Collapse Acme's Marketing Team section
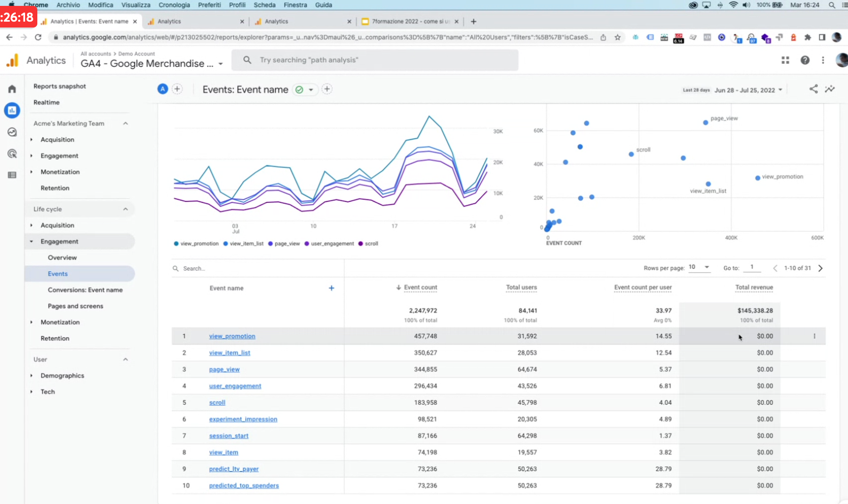The height and width of the screenshot is (504, 848). [x=125, y=123]
